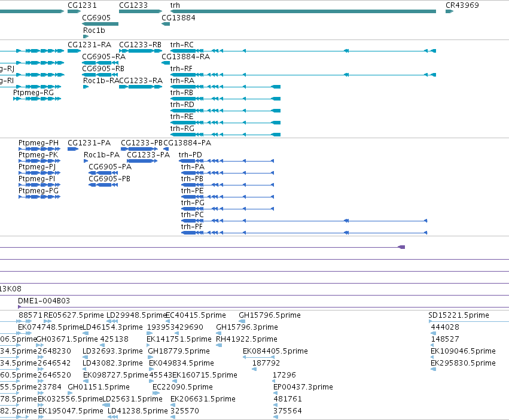Click protein trh-PE label

[192, 191]
